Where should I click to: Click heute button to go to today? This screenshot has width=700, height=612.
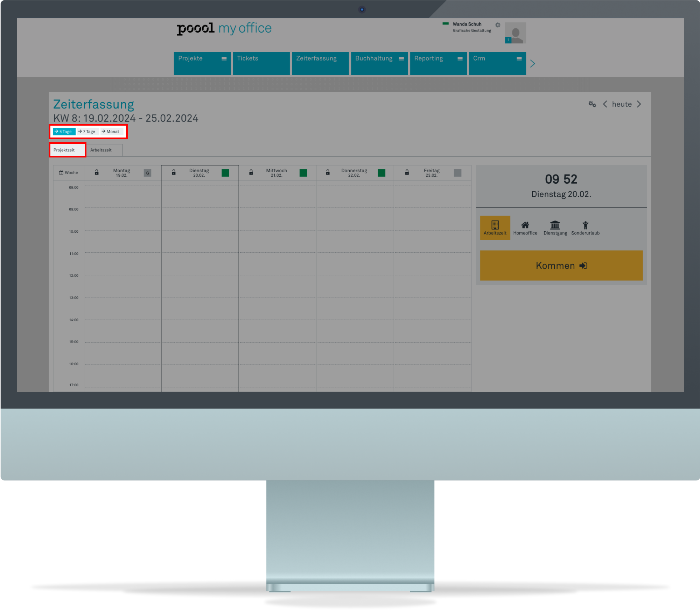[623, 104]
